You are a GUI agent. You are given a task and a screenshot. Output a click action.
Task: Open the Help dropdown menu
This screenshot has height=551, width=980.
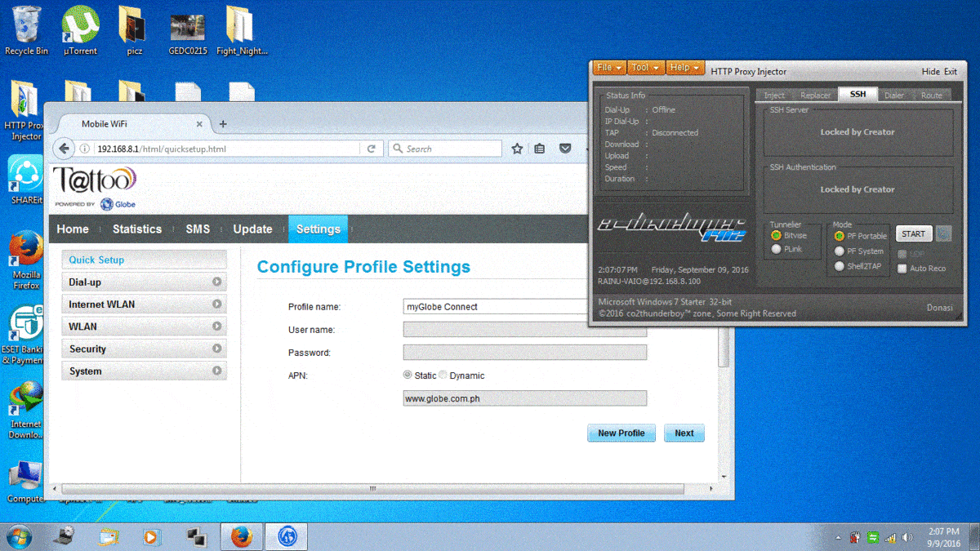[684, 68]
